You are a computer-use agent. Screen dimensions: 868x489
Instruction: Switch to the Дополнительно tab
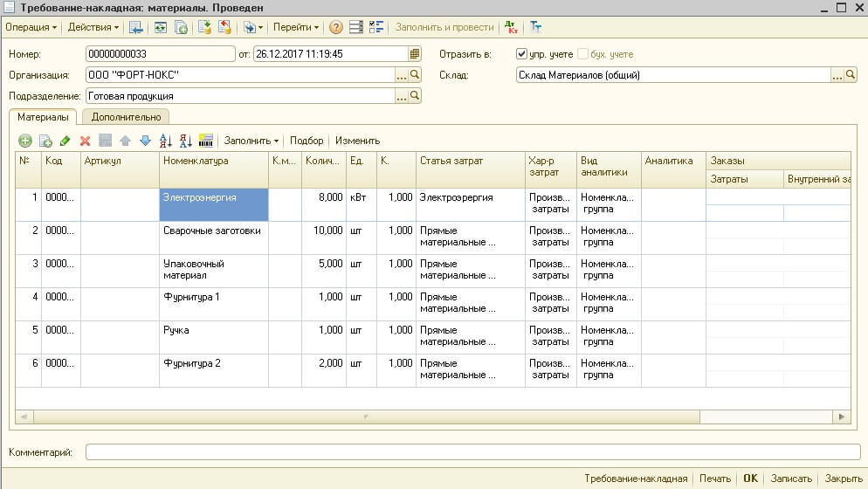[x=127, y=117]
